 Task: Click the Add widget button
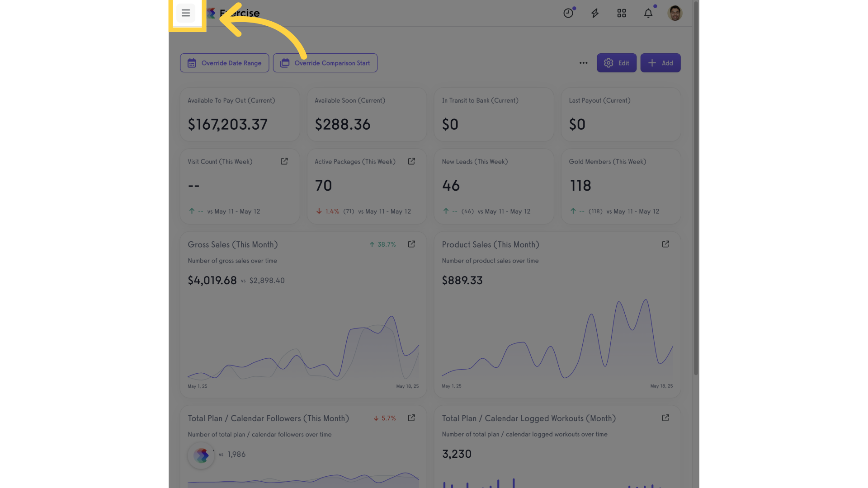tap(660, 63)
